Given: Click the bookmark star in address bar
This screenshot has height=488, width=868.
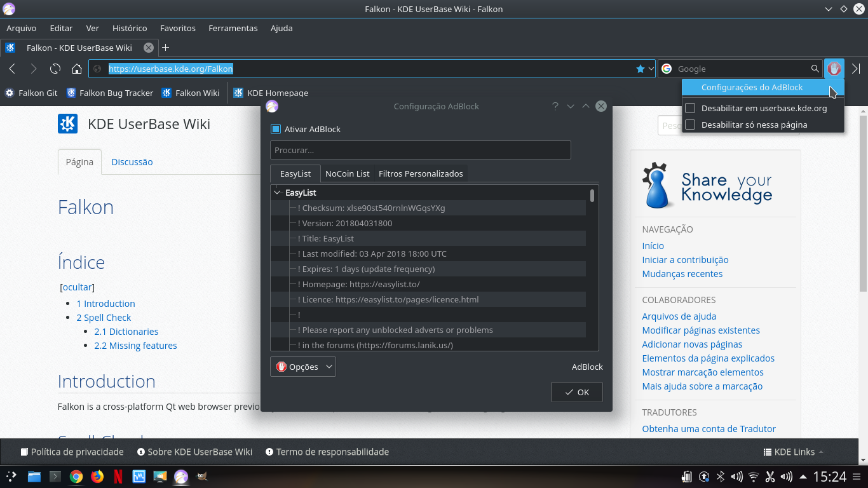Looking at the screenshot, I should pyautogui.click(x=641, y=69).
